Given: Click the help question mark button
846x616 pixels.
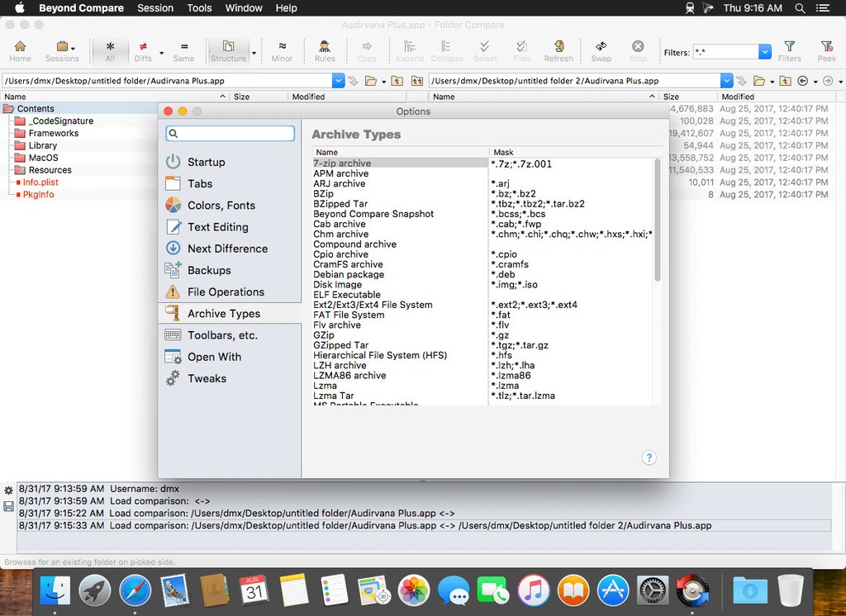Looking at the screenshot, I should tap(649, 457).
